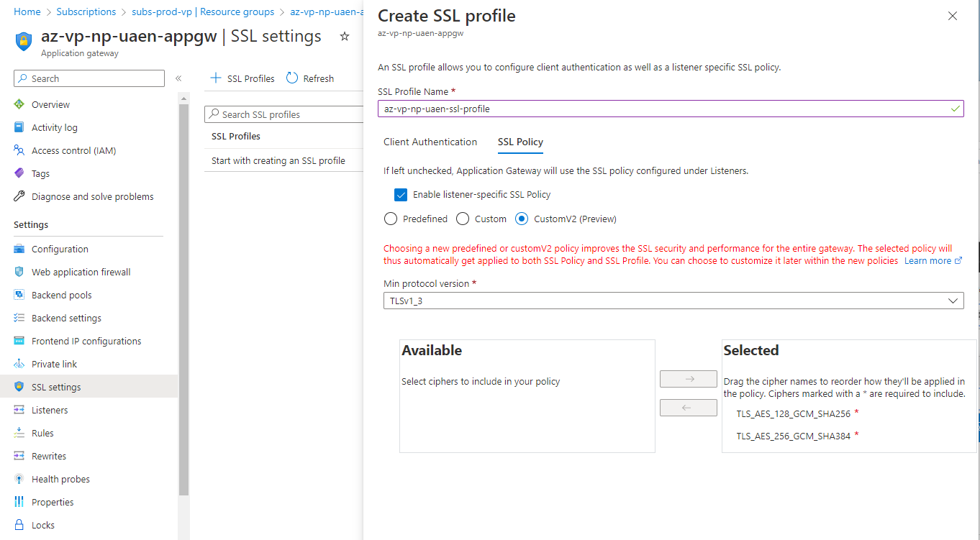This screenshot has width=980, height=540.
Task: Go to Home breadcrumb link
Action: (x=27, y=12)
